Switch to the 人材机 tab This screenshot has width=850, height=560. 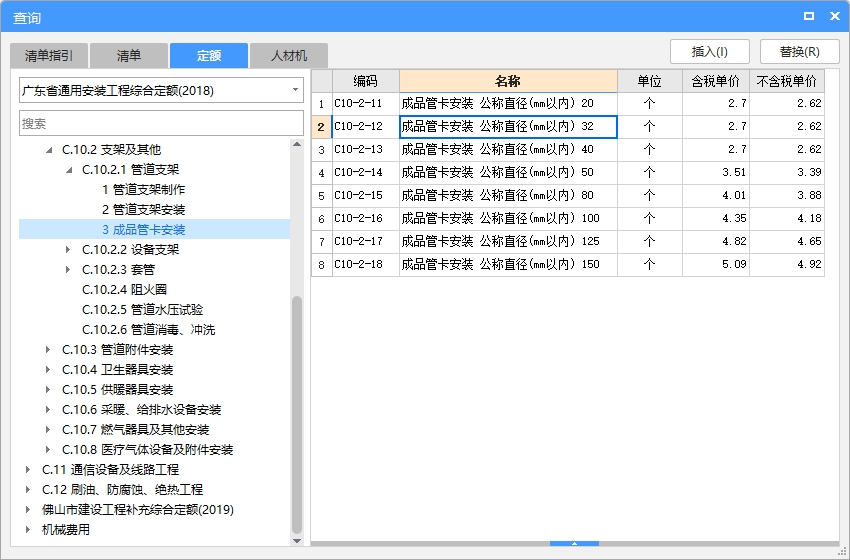click(x=289, y=55)
